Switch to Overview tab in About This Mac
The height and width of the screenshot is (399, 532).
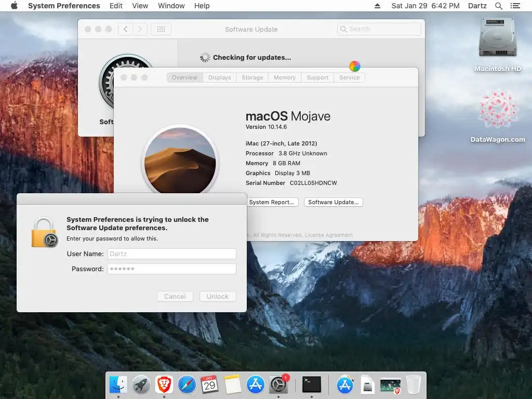[184, 77]
